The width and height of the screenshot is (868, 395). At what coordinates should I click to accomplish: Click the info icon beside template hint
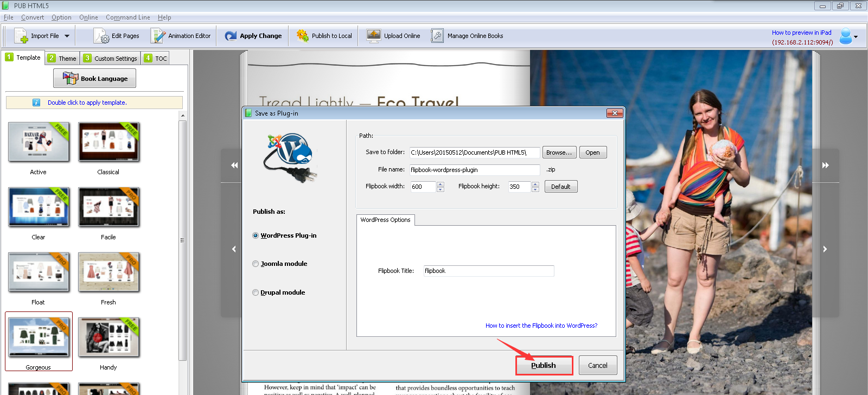point(36,103)
